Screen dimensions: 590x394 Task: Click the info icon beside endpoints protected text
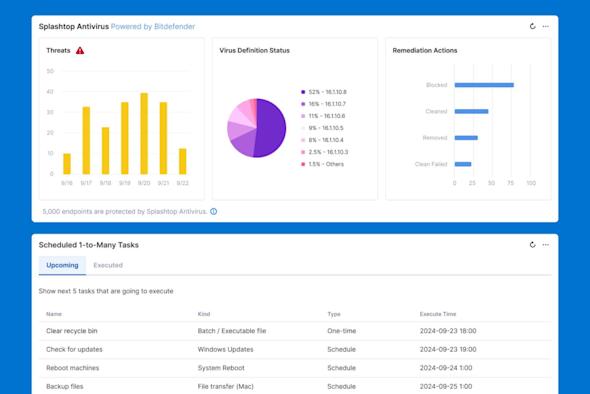[213, 211]
